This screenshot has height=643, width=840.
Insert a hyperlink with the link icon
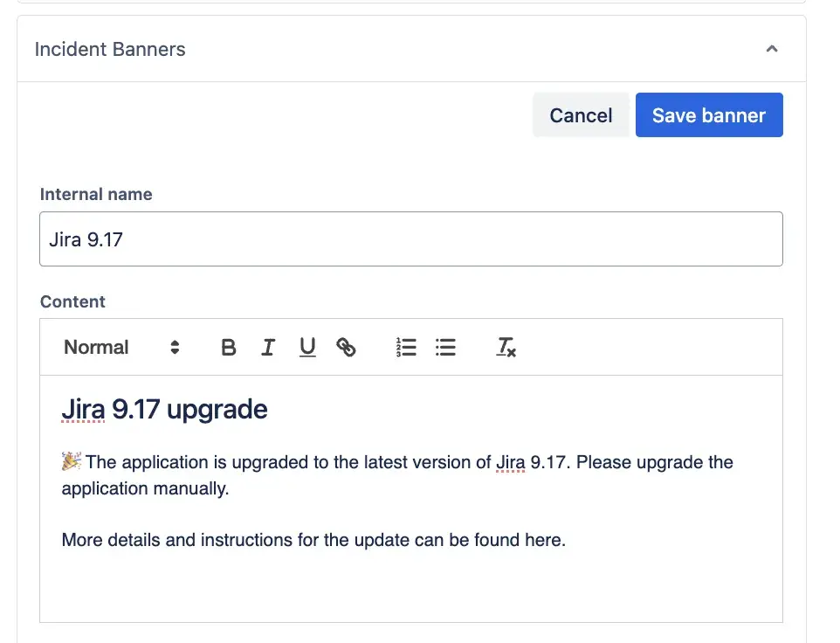click(347, 348)
